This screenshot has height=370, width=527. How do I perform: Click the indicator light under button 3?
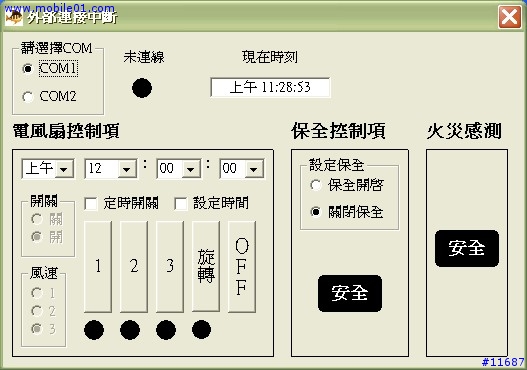(x=166, y=330)
